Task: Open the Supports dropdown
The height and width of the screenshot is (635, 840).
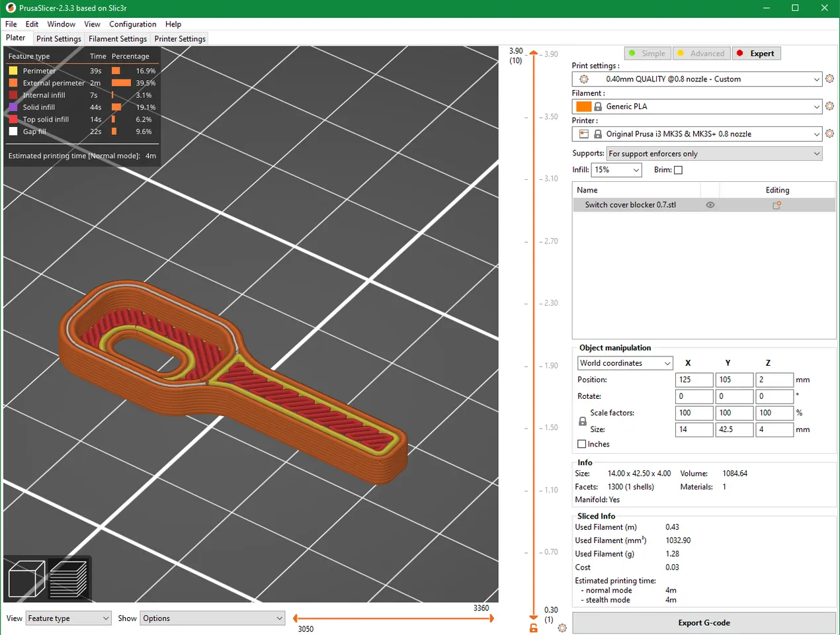Action: click(714, 153)
